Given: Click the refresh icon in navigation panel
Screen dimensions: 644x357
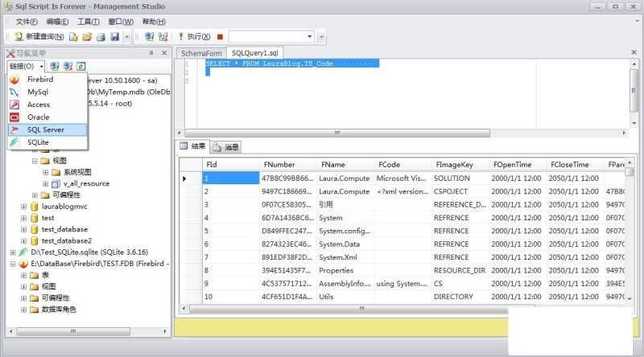Looking at the screenshot, I should tap(81, 66).
